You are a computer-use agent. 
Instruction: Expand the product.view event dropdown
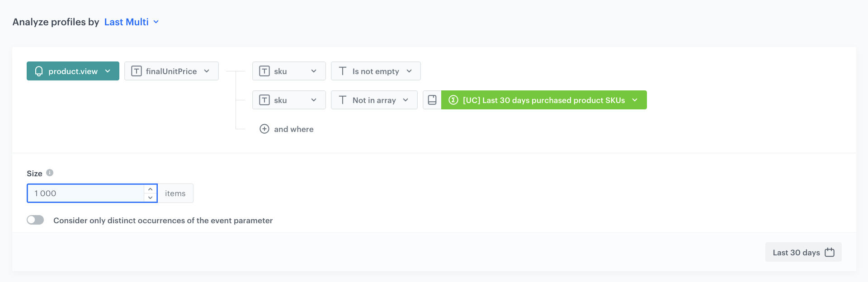click(73, 71)
